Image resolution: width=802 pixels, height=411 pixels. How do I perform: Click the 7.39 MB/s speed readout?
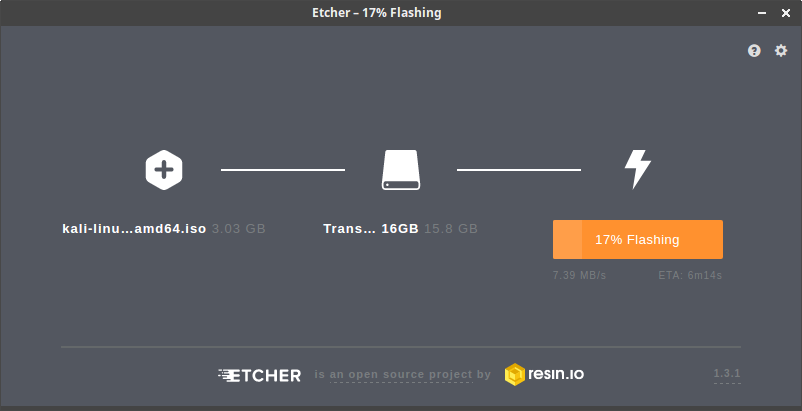(579, 275)
